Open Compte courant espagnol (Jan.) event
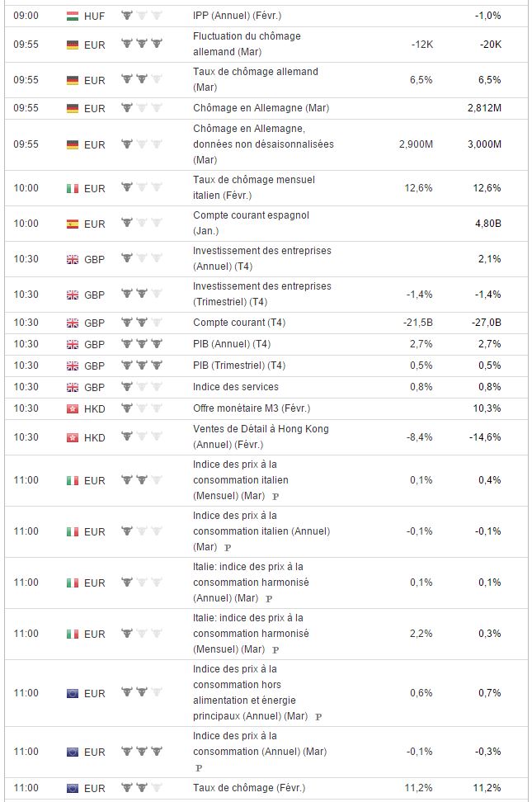 pos(251,223)
